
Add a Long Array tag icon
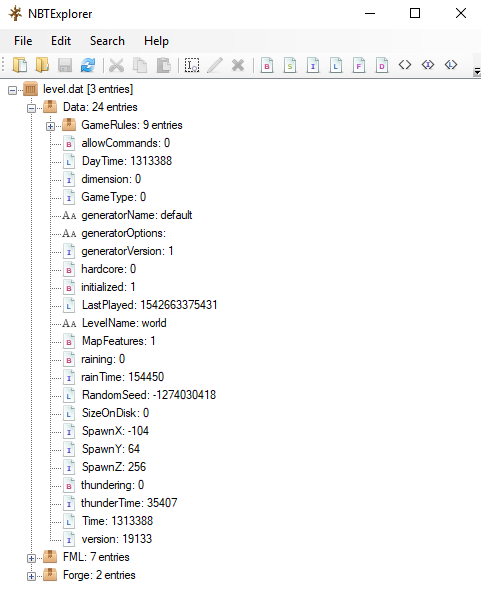tap(451, 64)
